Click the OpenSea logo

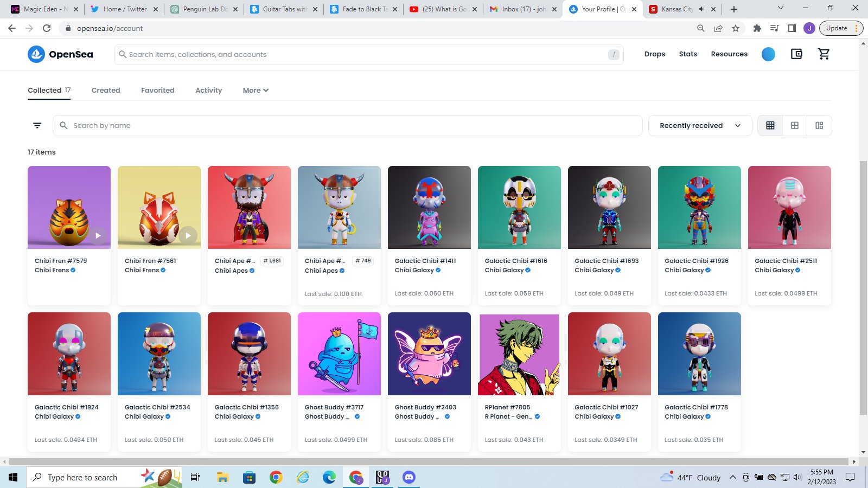coord(60,54)
